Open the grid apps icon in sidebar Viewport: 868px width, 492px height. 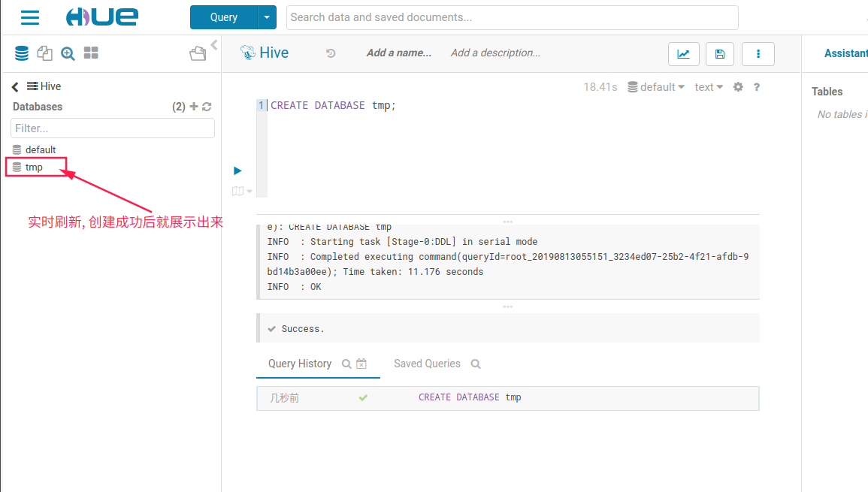tap(91, 53)
